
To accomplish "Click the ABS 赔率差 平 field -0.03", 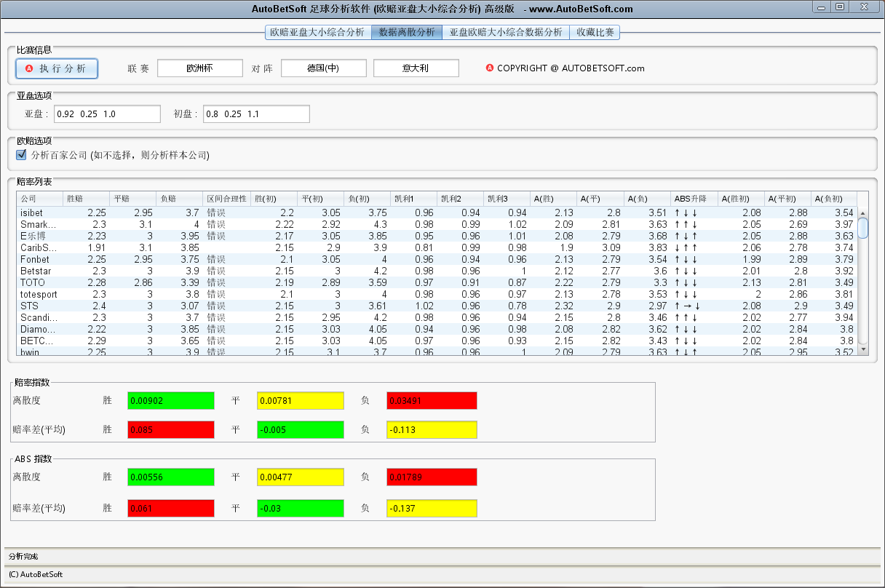I will click(x=300, y=508).
